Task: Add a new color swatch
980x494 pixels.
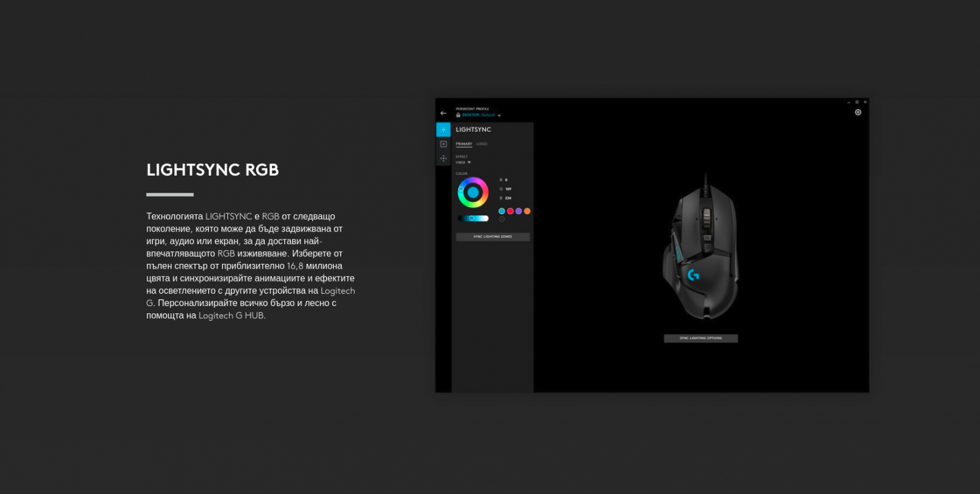Action: [502, 219]
